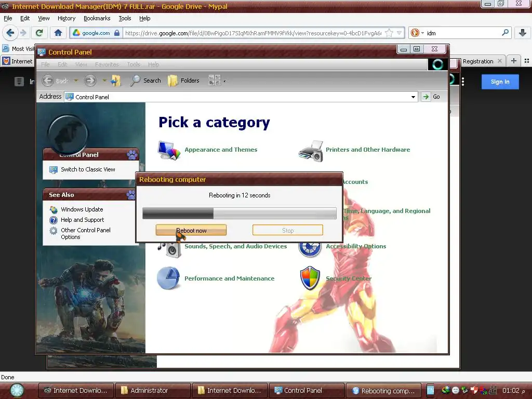
Task: Click the magnifier icon in search box
Action: (x=505, y=33)
